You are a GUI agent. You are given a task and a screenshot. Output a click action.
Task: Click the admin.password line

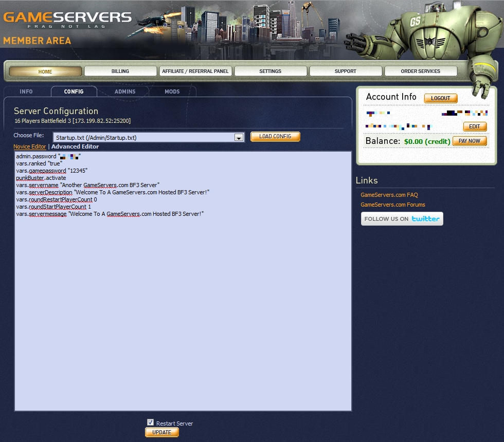[x=48, y=156]
